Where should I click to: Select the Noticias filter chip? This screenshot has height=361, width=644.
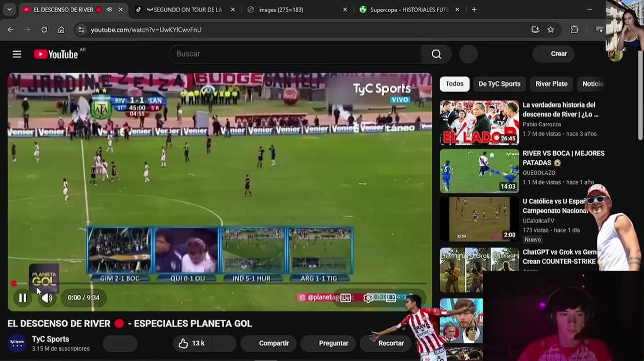click(592, 84)
